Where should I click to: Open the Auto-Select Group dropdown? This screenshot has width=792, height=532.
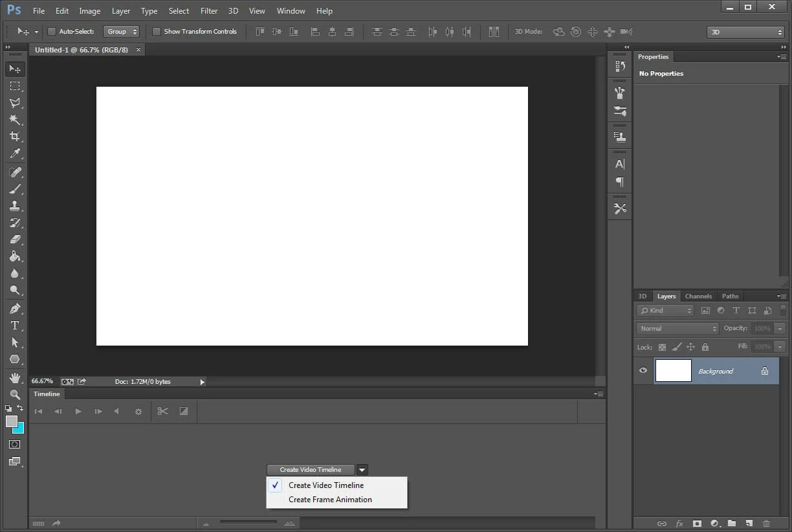pos(122,32)
